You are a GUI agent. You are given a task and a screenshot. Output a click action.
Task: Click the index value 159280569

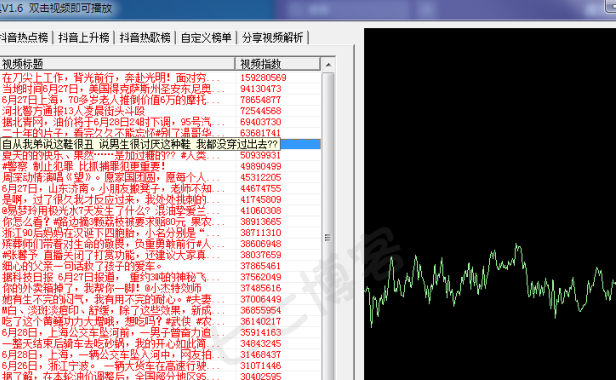point(263,77)
